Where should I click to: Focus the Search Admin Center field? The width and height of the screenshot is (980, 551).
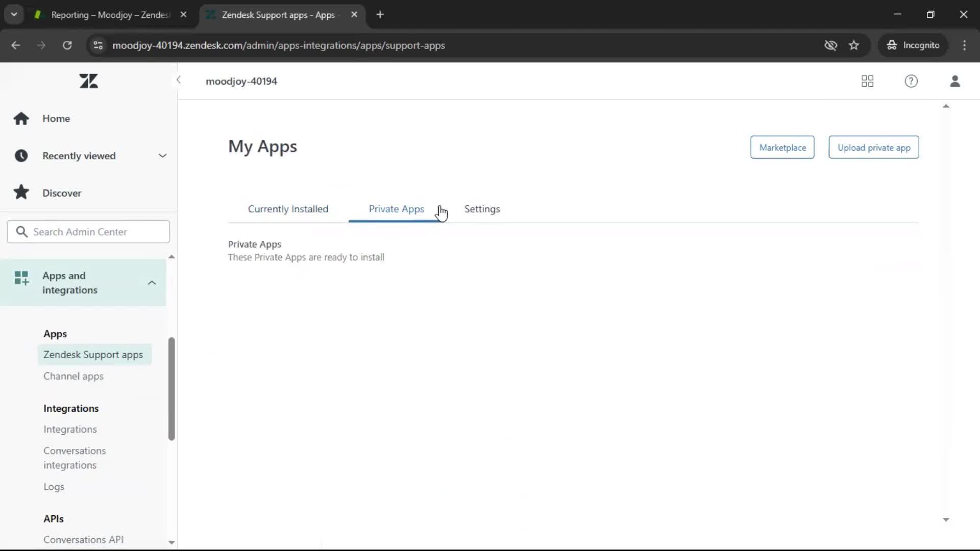[88, 232]
